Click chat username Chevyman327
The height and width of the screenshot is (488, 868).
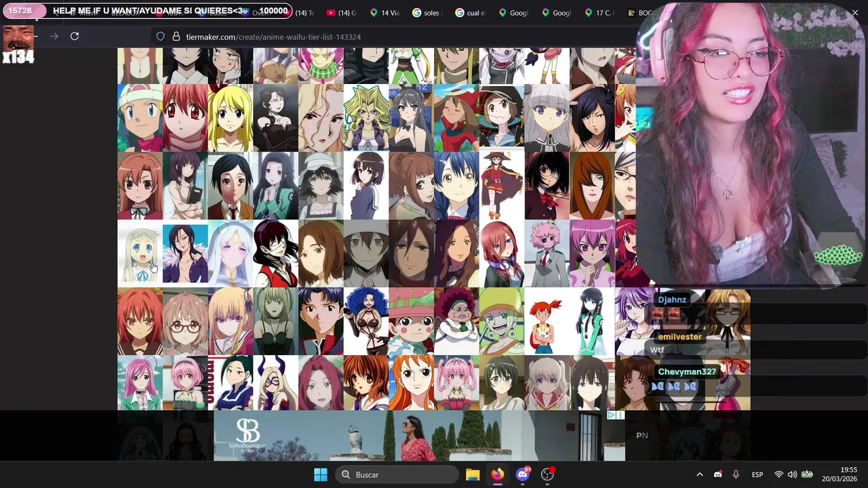coord(687,372)
